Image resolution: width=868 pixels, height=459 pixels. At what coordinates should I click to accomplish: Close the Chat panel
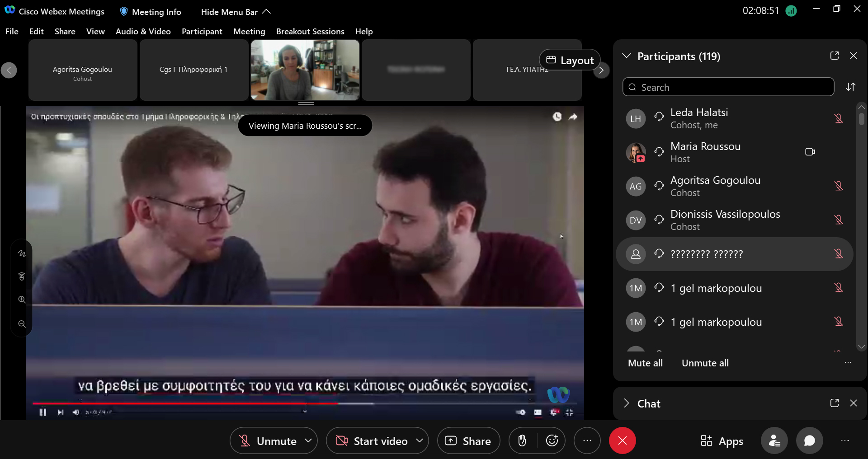[854, 403]
